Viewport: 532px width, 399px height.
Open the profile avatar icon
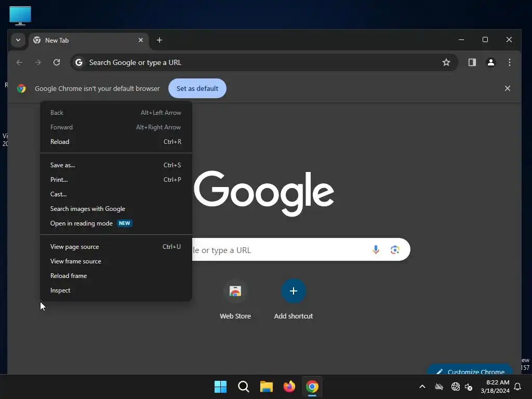[x=490, y=62]
